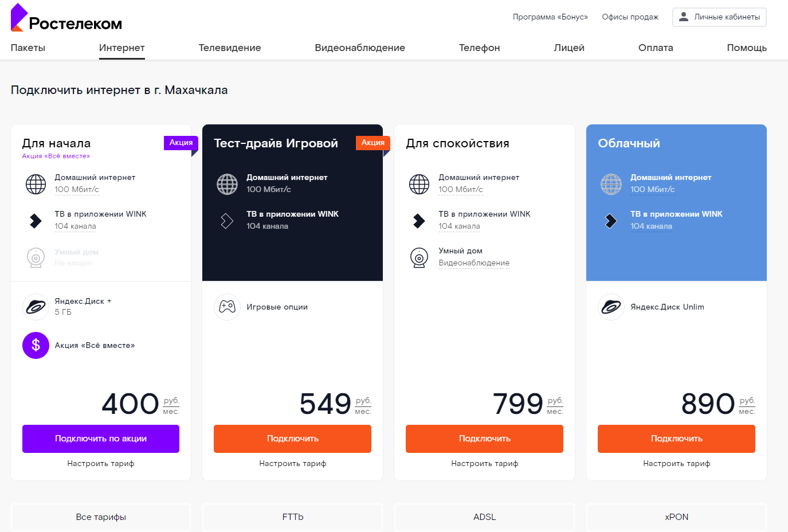Open the Телевидение menu

230,48
